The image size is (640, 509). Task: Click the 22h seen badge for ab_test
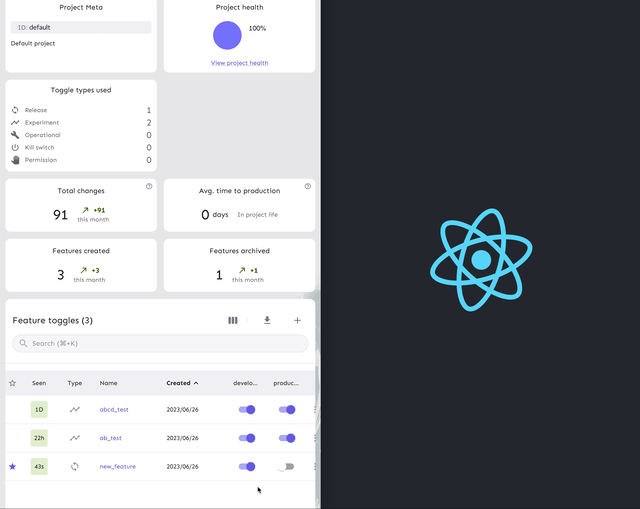[x=39, y=438]
